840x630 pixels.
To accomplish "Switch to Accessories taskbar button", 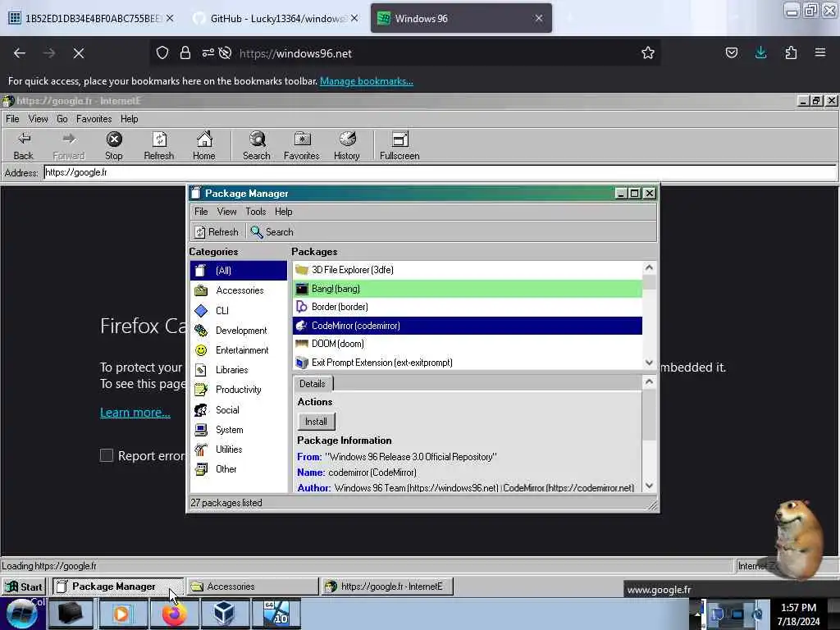I will click(252, 587).
